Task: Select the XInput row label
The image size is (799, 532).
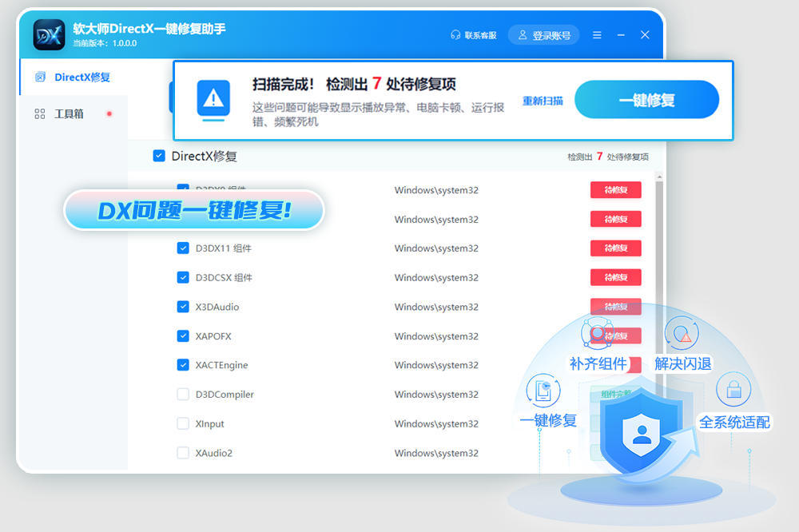Action: point(209,423)
